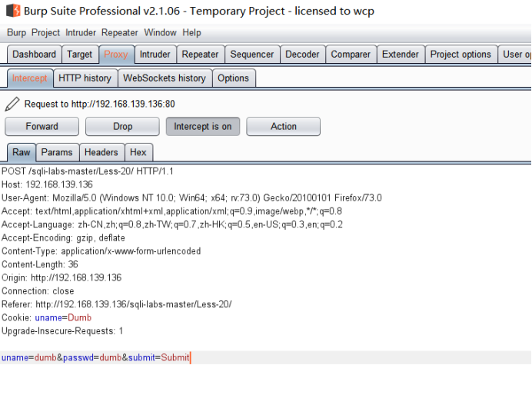The width and height of the screenshot is (532, 395).
Task: Open the Sequencer tab
Action: tap(252, 55)
